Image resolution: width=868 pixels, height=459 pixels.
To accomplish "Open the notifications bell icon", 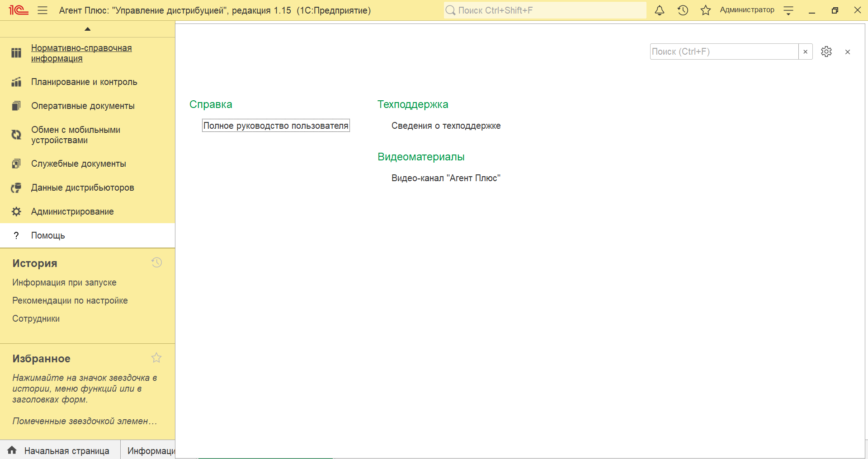I will (660, 10).
